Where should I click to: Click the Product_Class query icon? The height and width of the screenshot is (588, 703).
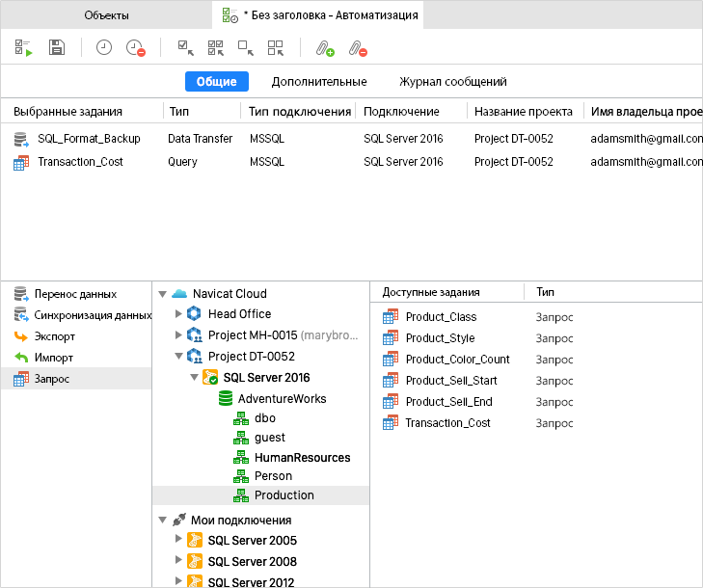[x=391, y=316]
